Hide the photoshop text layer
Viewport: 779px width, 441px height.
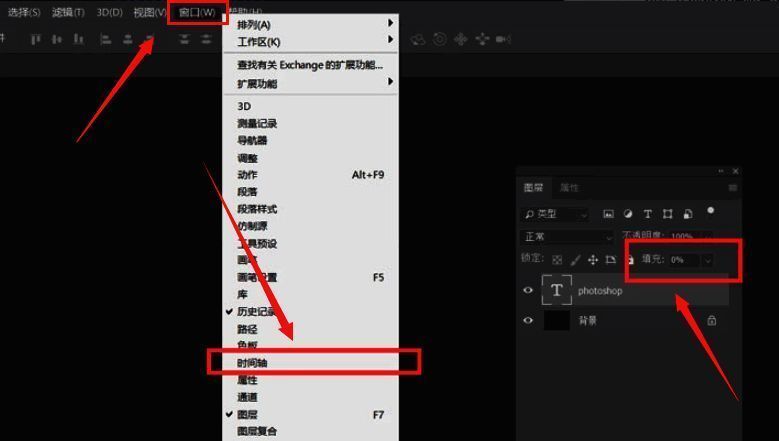pos(528,290)
